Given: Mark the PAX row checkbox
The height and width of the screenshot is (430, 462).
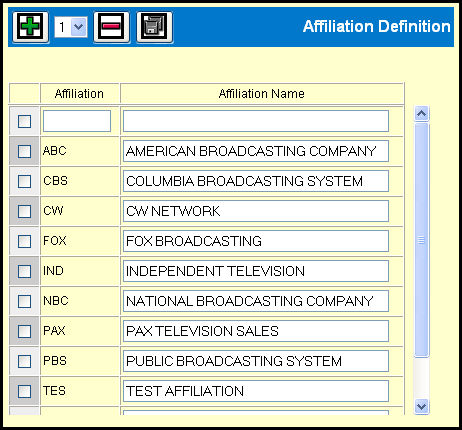Looking at the screenshot, I should (x=24, y=331).
